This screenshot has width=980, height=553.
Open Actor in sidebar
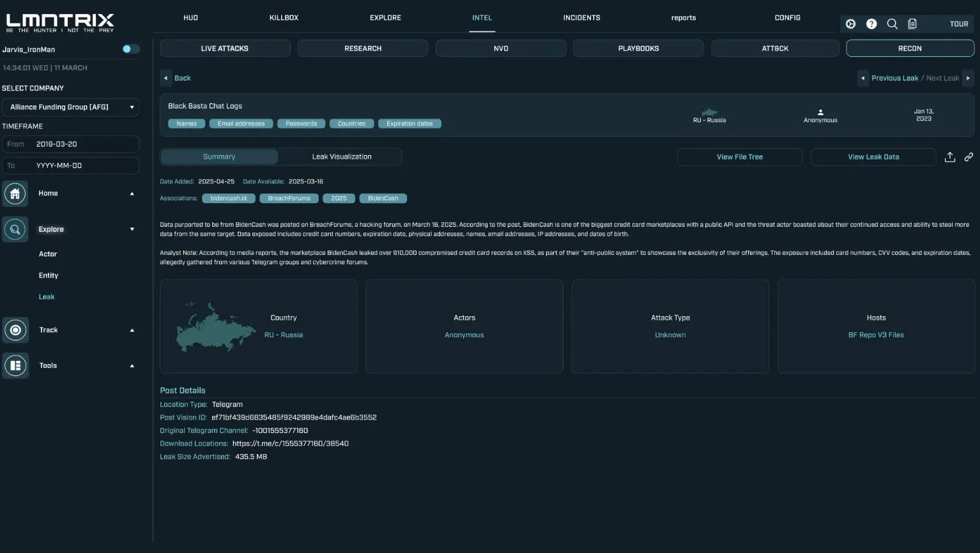pyautogui.click(x=48, y=254)
